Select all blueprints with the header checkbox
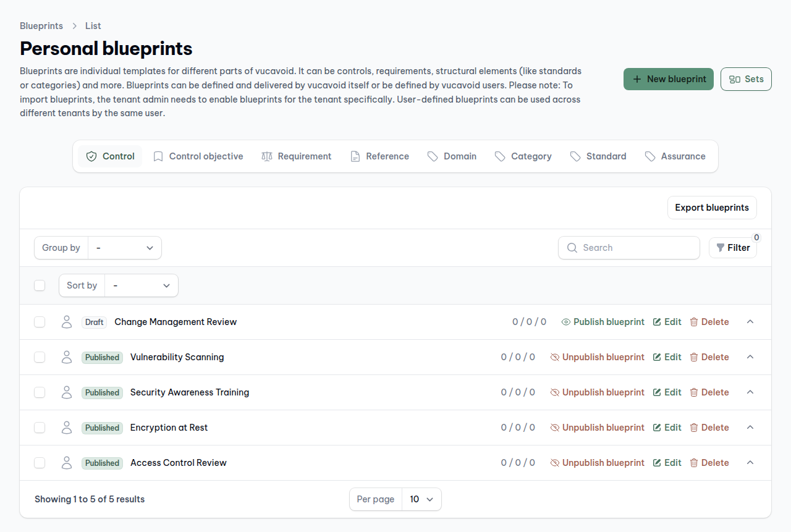This screenshot has width=791, height=532. [x=40, y=285]
